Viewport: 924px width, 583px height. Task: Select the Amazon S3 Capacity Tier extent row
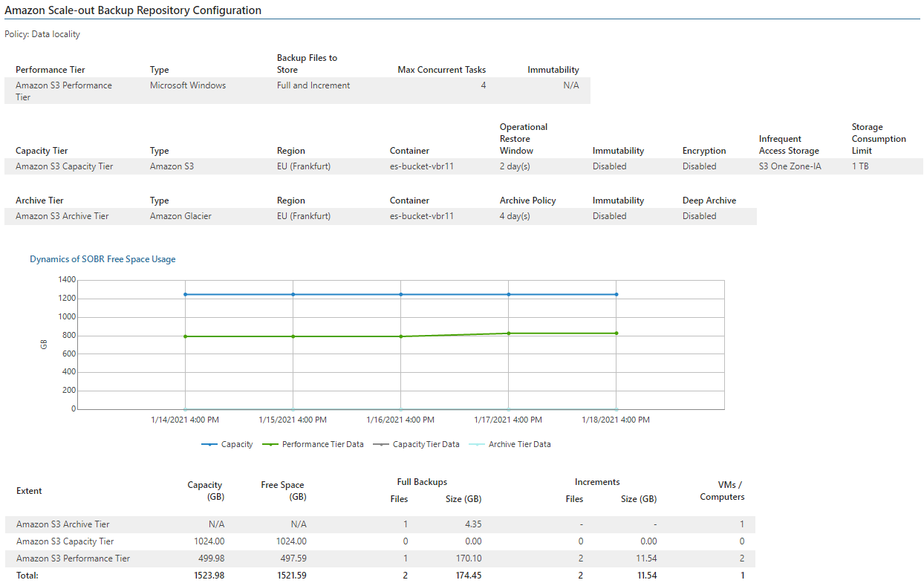(x=65, y=541)
